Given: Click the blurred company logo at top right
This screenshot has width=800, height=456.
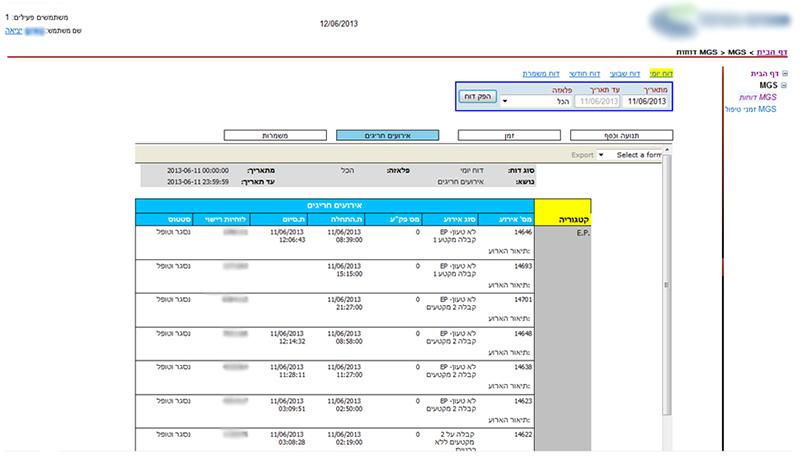Looking at the screenshot, I should (x=720, y=21).
